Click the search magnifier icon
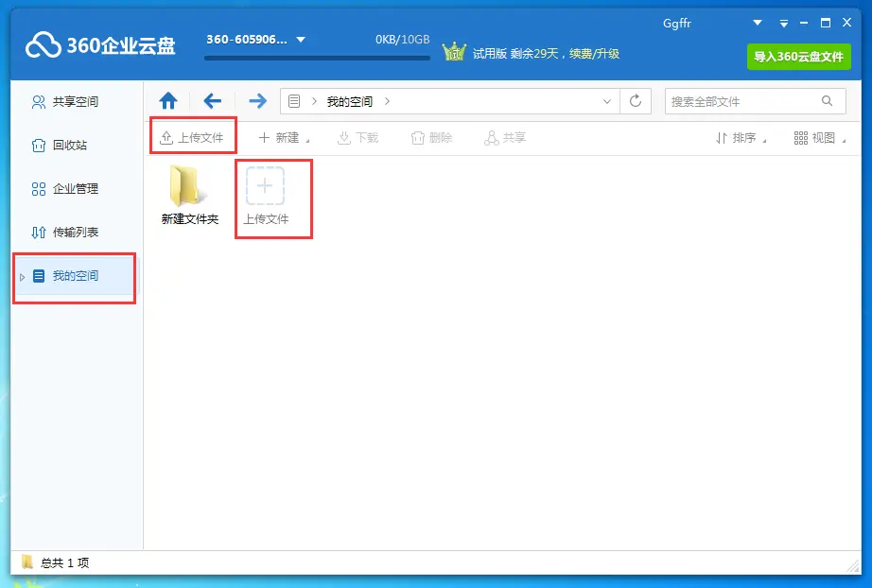Viewport: 872px width, 588px height. (827, 101)
